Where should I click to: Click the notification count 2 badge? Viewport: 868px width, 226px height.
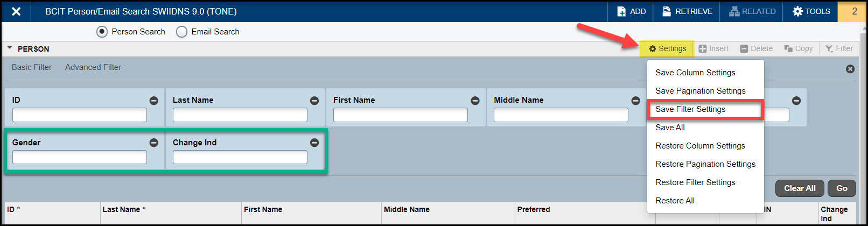pos(854,11)
